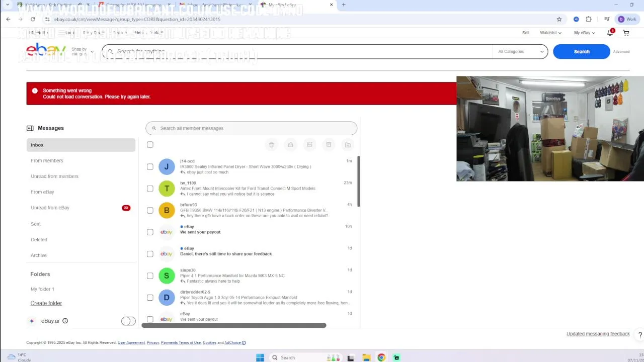Expand the Watchlist dropdown
The image size is (644, 362).
(x=550, y=33)
